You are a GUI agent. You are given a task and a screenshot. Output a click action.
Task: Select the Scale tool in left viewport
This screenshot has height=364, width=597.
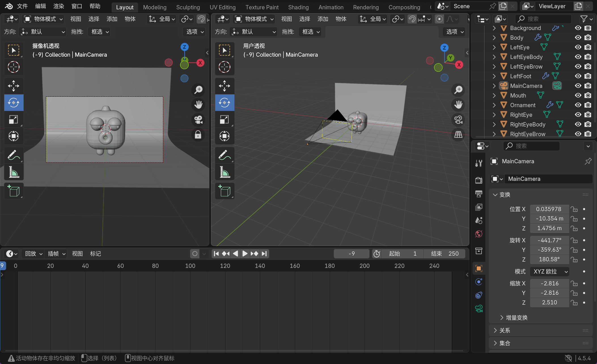click(x=14, y=120)
